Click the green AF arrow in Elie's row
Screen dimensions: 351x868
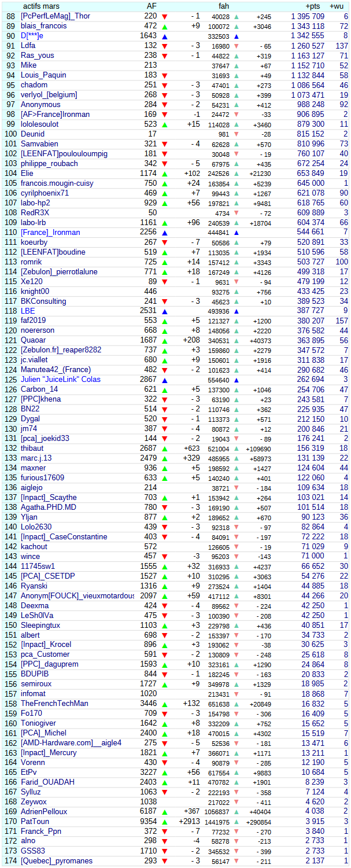[x=165, y=173]
